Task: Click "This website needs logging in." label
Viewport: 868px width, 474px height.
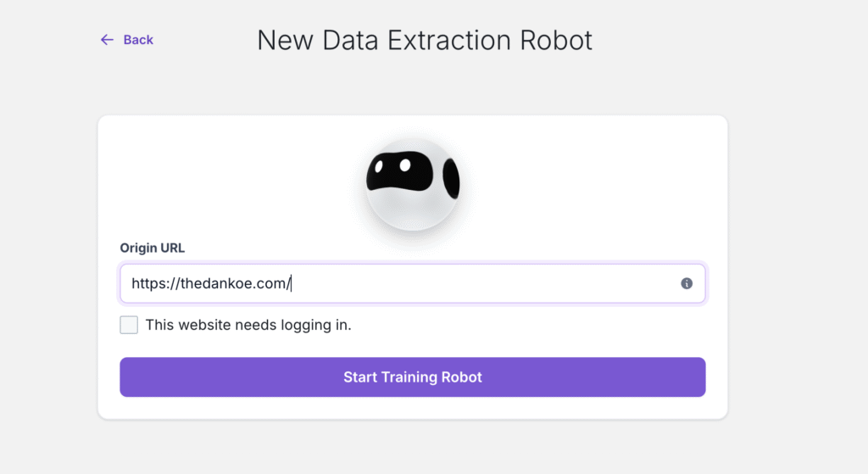Action: (248, 325)
